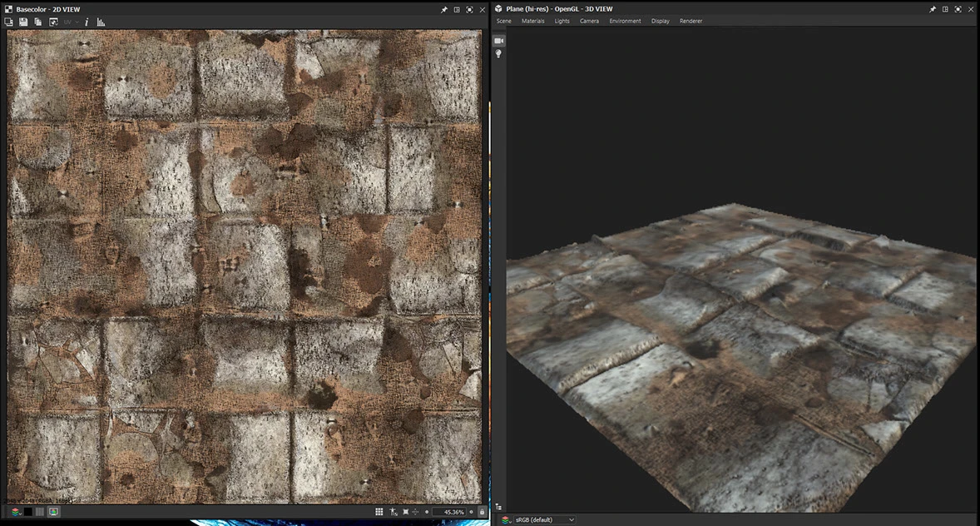Toggle the grayscale channel display swatch
980x526 pixels.
click(x=40, y=512)
